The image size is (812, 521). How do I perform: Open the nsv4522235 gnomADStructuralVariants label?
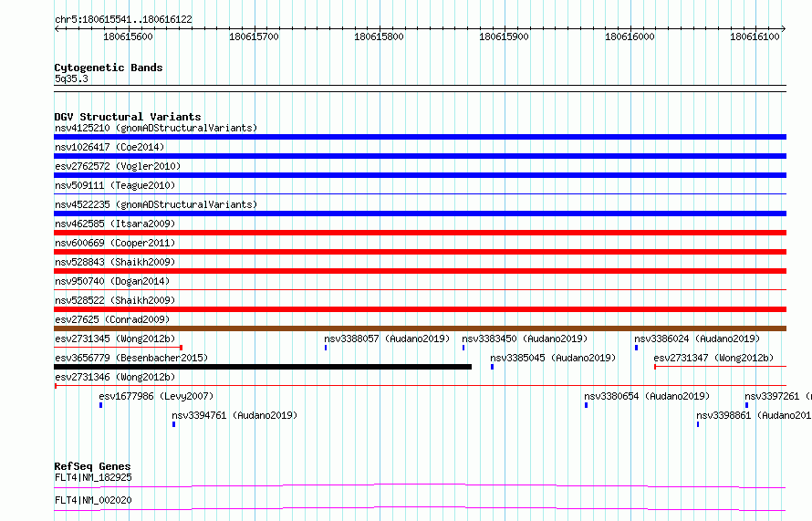(156, 204)
